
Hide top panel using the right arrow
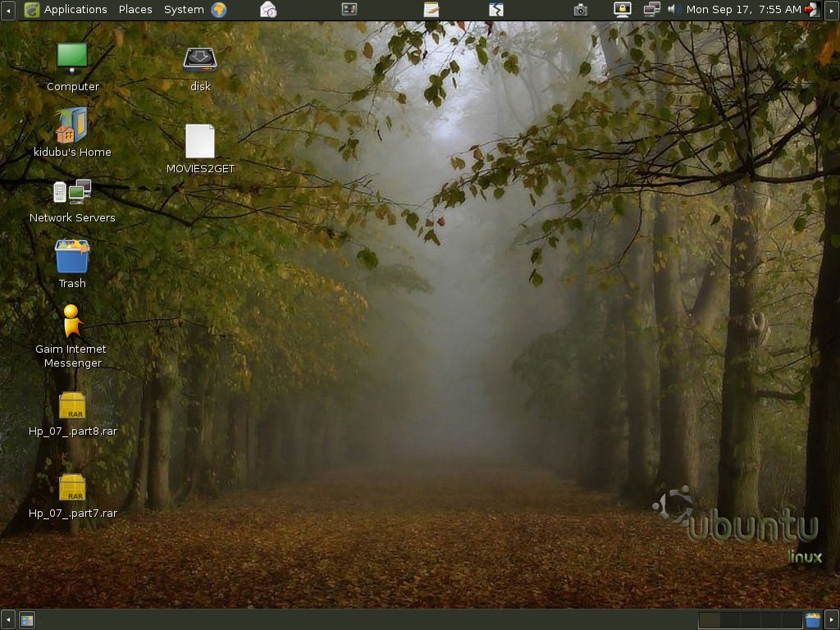point(832,10)
